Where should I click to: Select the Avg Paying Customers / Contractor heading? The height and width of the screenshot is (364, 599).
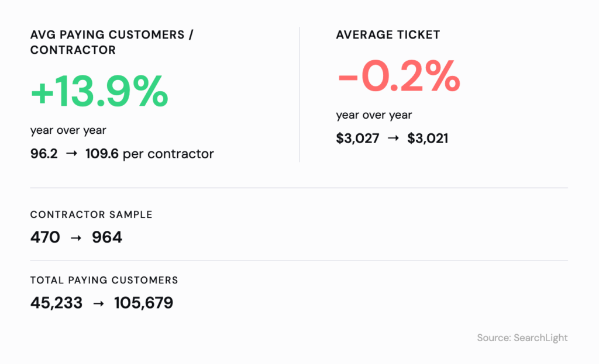click(112, 43)
